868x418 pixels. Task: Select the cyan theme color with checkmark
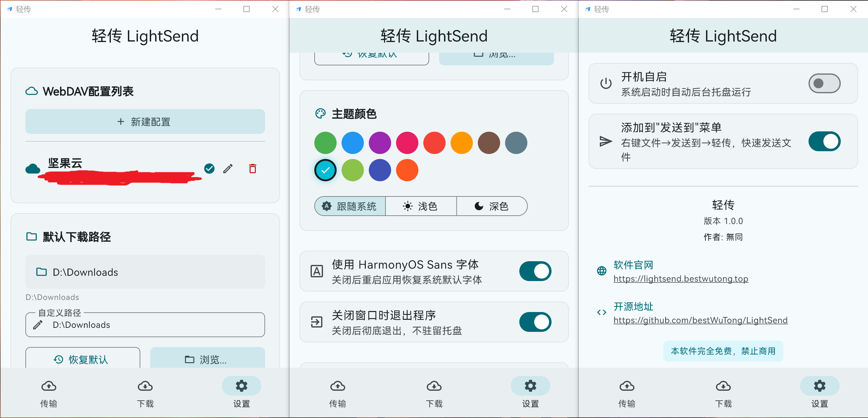(325, 170)
